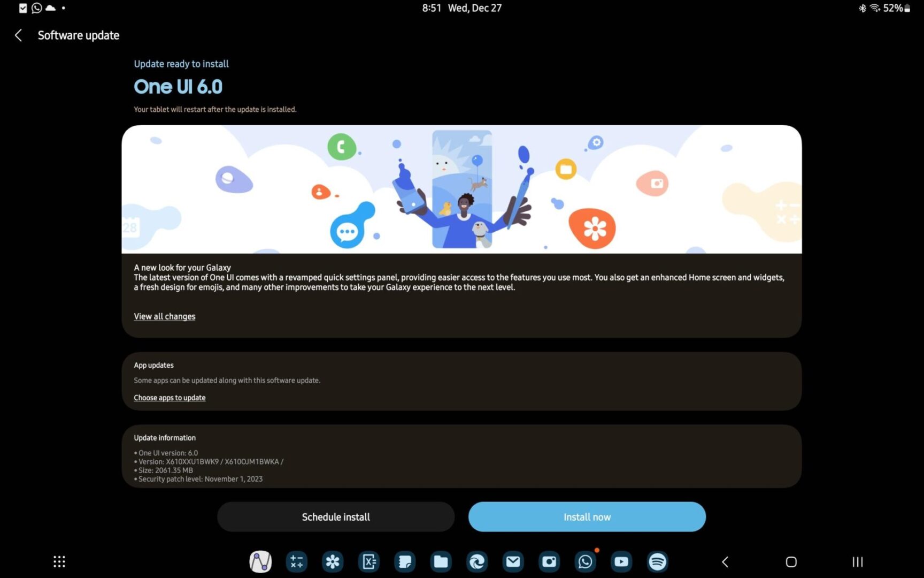Open the Email app
Screen dimensions: 924x578
[513, 561]
